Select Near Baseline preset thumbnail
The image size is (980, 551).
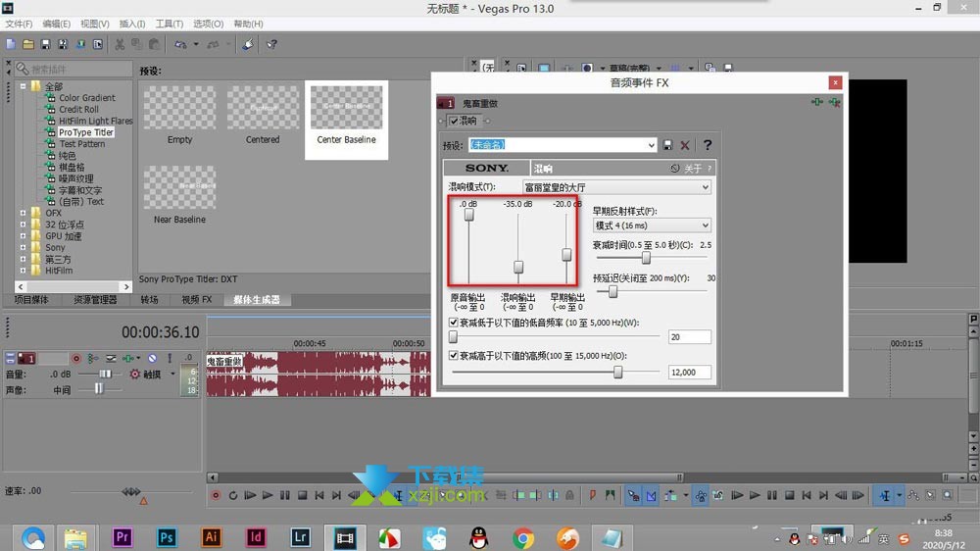click(x=180, y=187)
